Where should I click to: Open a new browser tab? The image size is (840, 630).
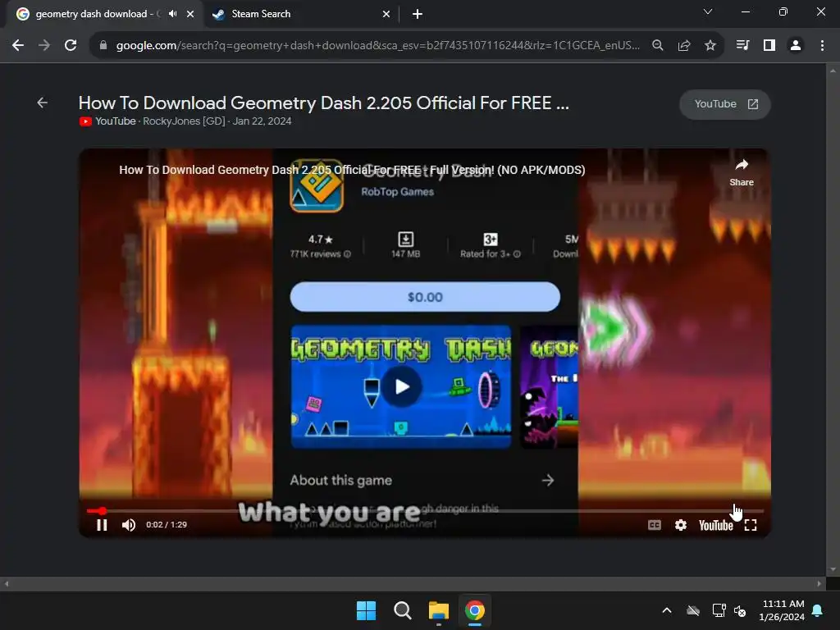click(x=418, y=14)
